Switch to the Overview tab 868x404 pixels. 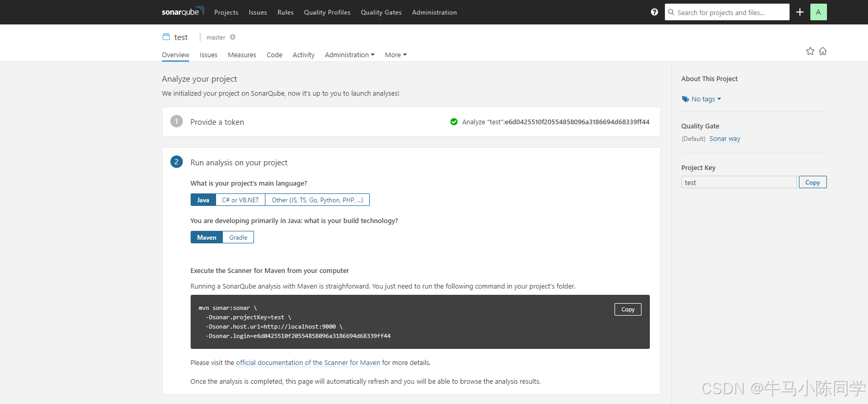[x=176, y=55]
